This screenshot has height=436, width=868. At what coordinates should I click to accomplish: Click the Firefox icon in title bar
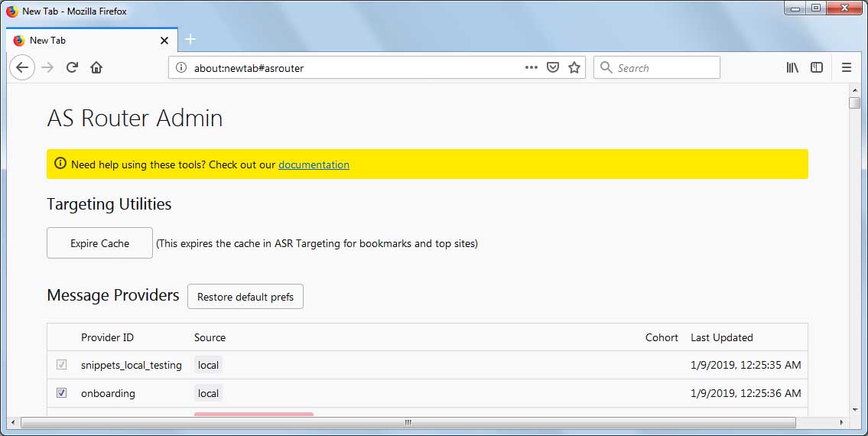(x=11, y=11)
